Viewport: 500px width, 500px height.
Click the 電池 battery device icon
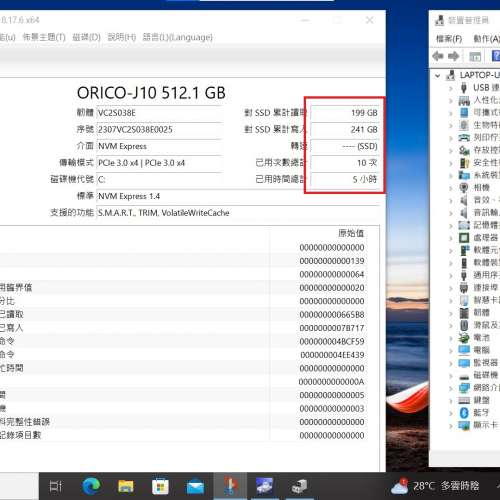tap(464, 338)
